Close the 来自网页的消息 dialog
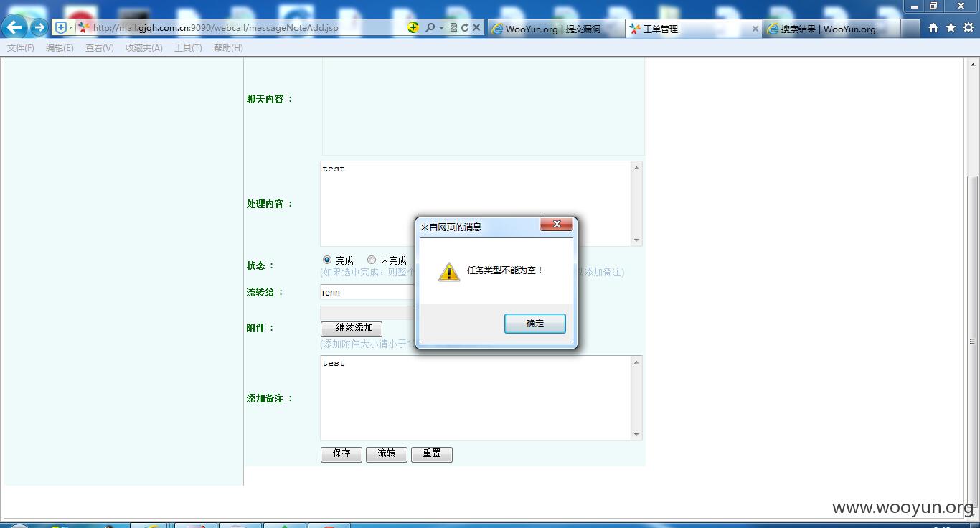 pyautogui.click(x=556, y=224)
